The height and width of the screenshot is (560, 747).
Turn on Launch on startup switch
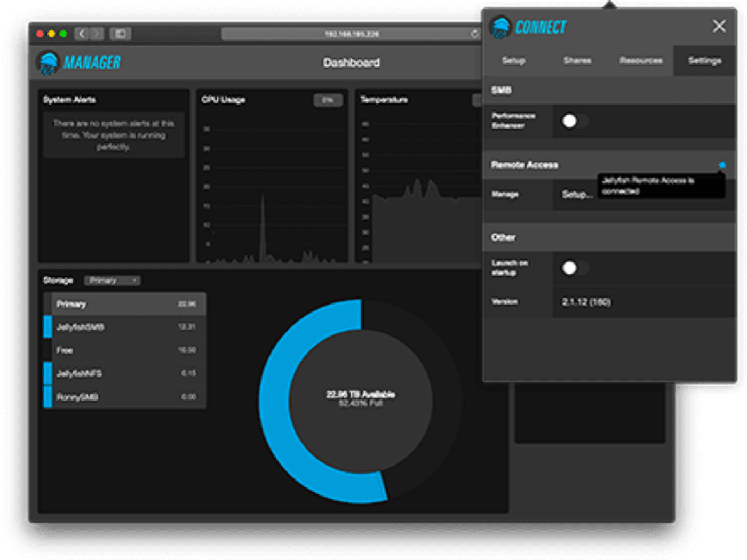tap(574, 268)
